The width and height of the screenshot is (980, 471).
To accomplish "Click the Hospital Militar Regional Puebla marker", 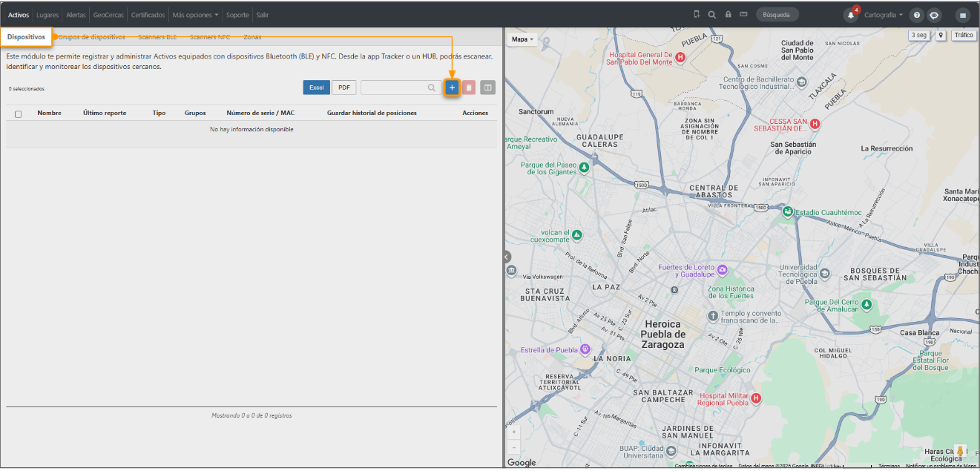I will point(756,398).
